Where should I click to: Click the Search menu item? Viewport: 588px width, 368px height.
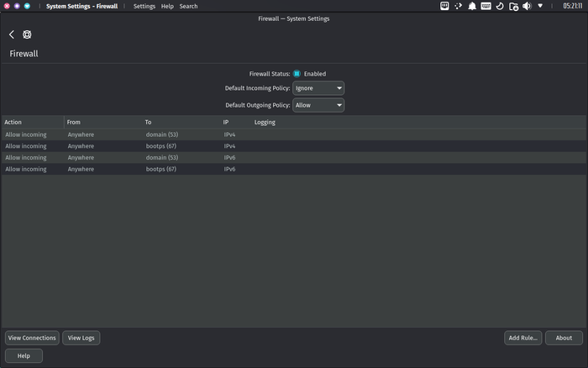click(x=188, y=6)
